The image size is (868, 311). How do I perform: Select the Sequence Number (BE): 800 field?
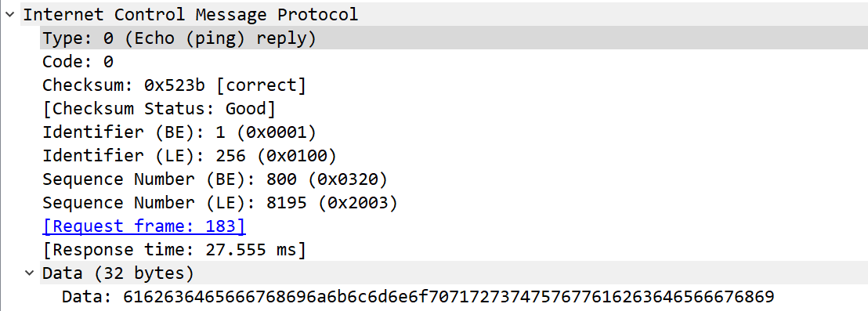[454, 179]
